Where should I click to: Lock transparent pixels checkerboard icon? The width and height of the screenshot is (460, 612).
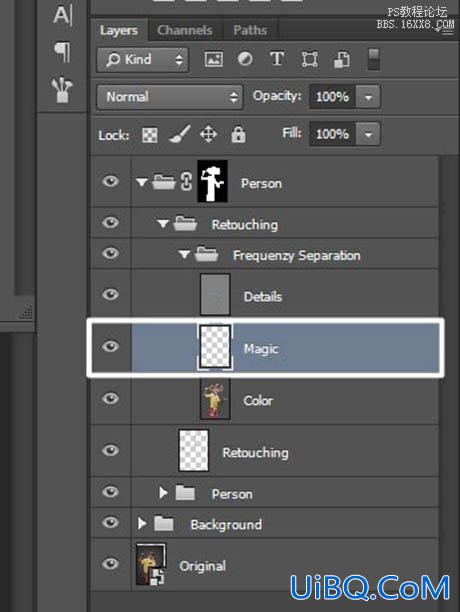click(150, 135)
